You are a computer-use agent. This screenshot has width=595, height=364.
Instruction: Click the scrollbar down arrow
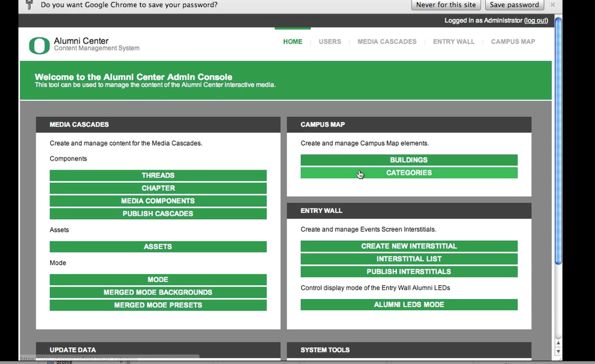coord(558,351)
